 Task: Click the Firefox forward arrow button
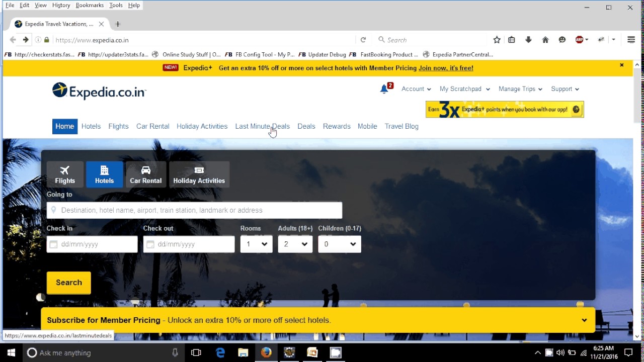pos(25,40)
